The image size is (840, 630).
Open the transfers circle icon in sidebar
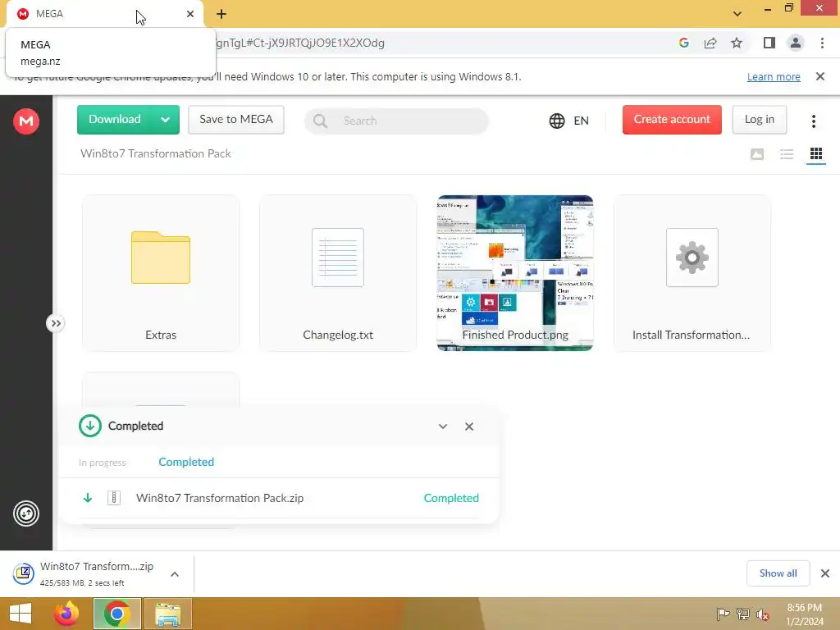pos(26,514)
